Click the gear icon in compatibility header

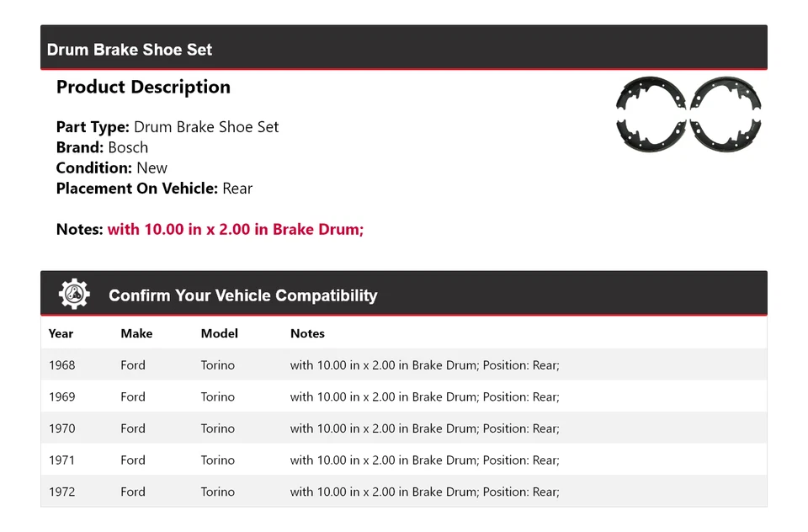click(x=73, y=294)
